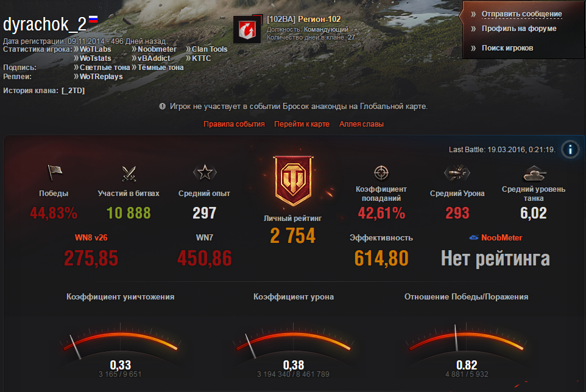
Task: Click the crosshair hit ratio icon
Action: click(x=381, y=173)
